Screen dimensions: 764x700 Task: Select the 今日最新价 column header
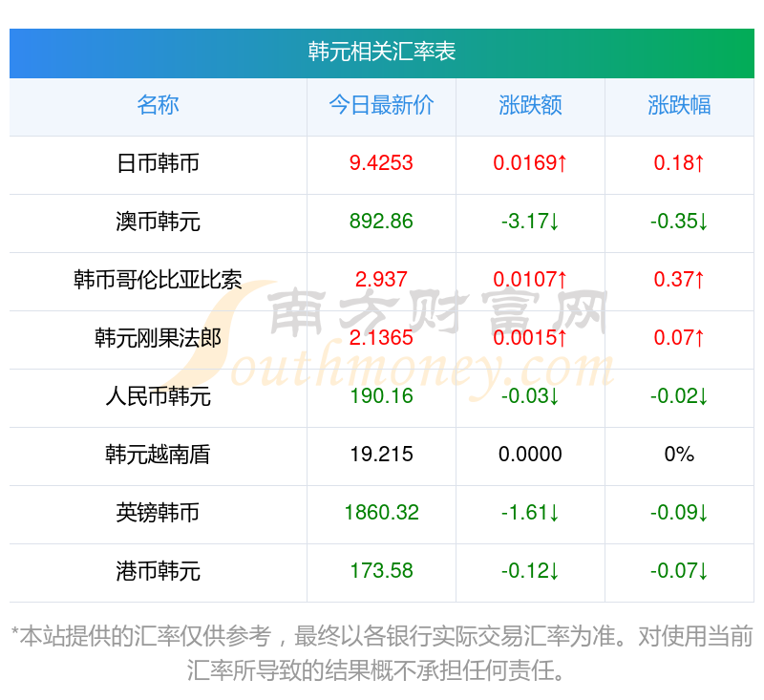(381, 105)
